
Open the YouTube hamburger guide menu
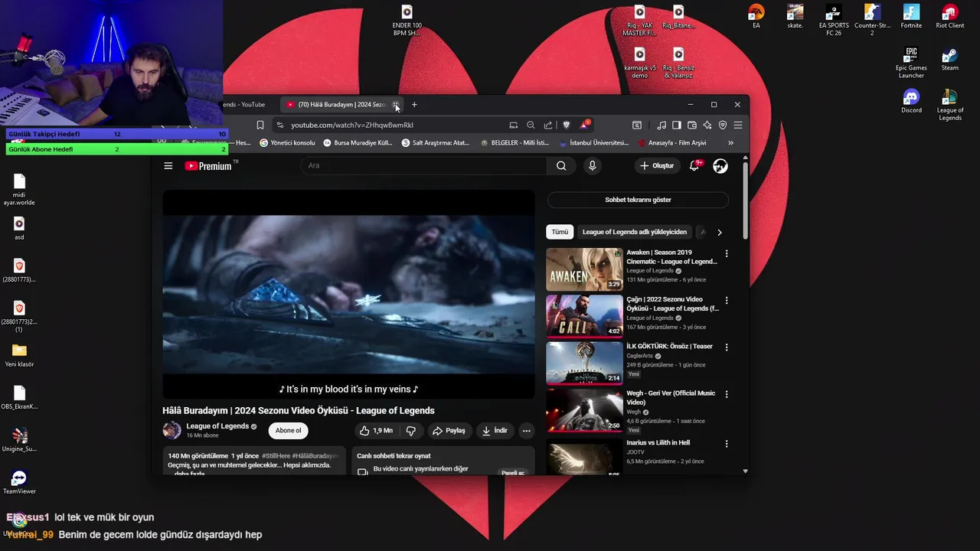coord(168,166)
